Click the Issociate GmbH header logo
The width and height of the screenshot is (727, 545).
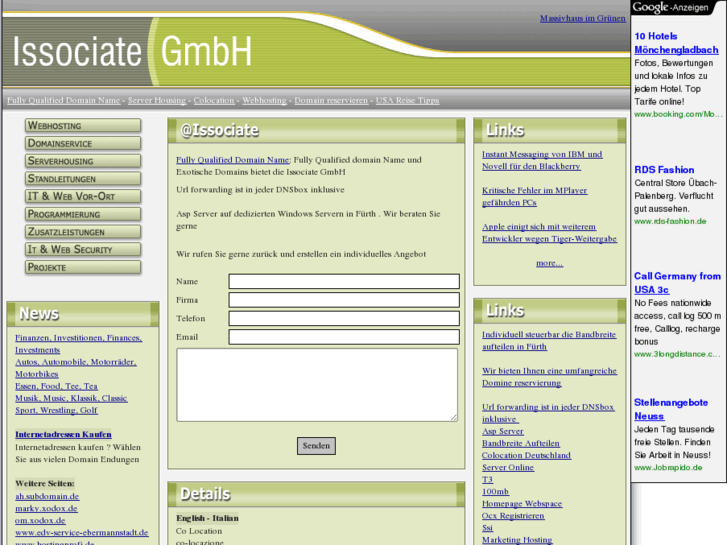pos(132,51)
